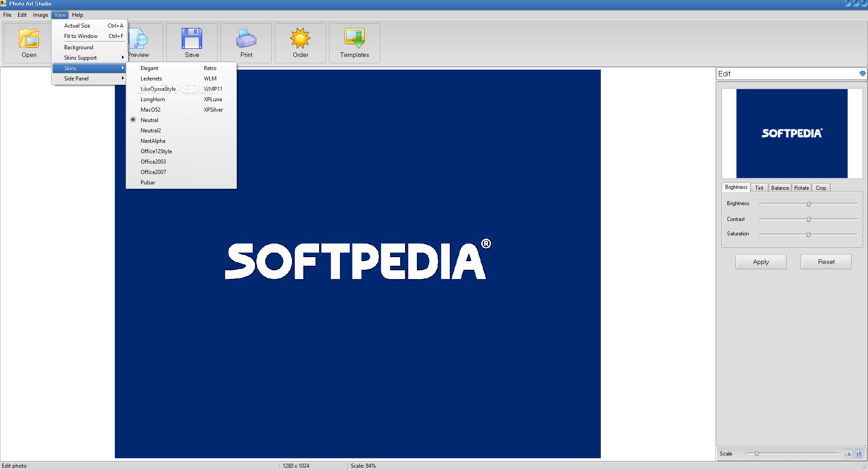This screenshot has width=868, height=470.
Task: Click the zoom-text icon beside Scale slider
Action: (x=848, y=454)
